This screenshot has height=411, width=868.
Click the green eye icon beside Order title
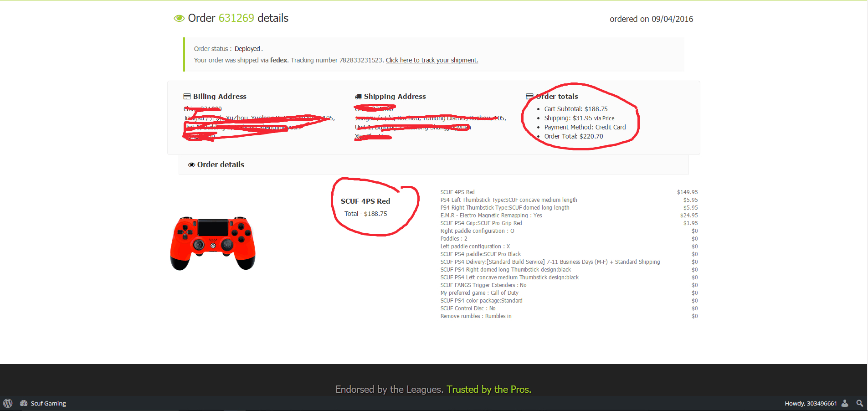(179, 19)
